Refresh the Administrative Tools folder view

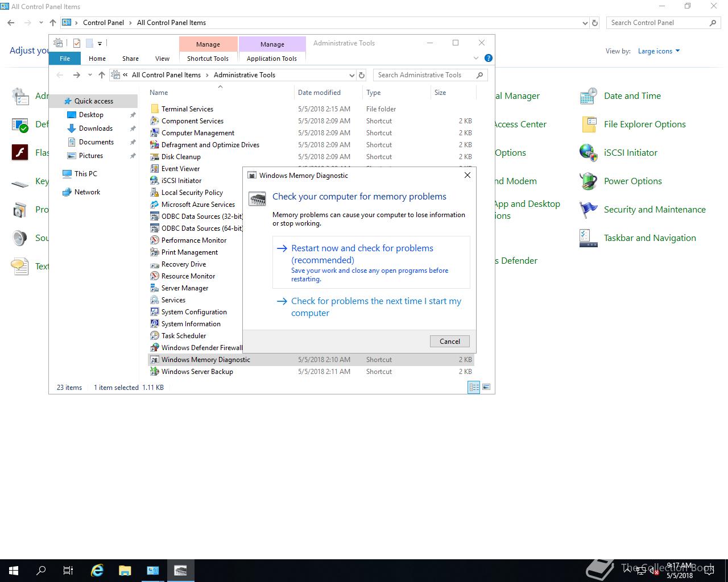(362, 75)
